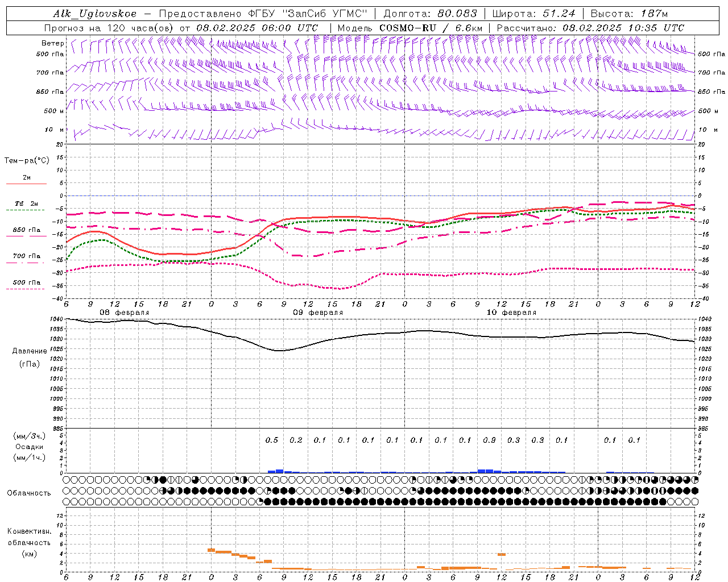
Task: Click the forecast start time 08.02.2025 06:00 UTC
Action: click(x=257, y=28)
